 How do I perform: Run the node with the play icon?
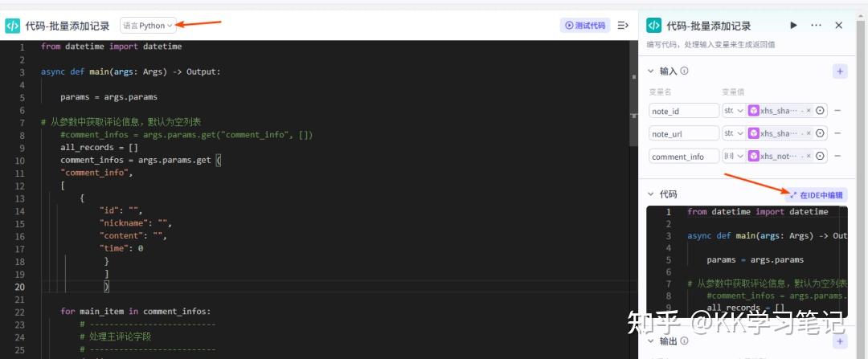[794, 26]
